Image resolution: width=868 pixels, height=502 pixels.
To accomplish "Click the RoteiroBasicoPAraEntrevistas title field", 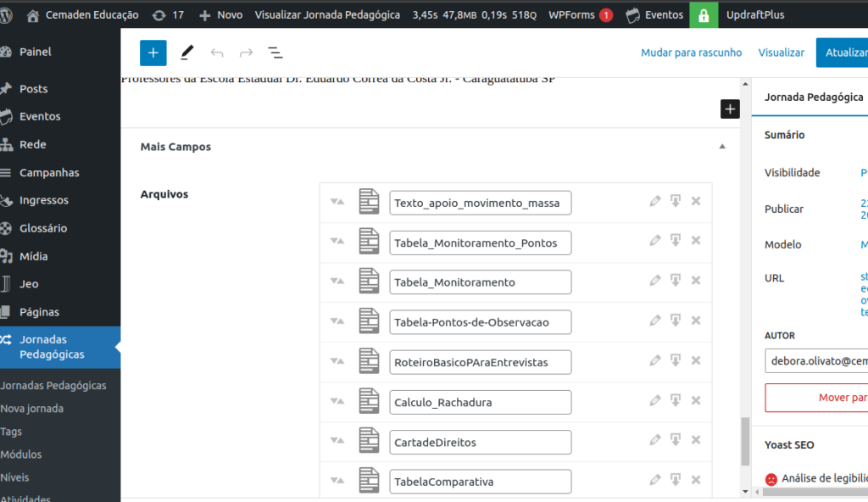I will (x=481, y=362).
